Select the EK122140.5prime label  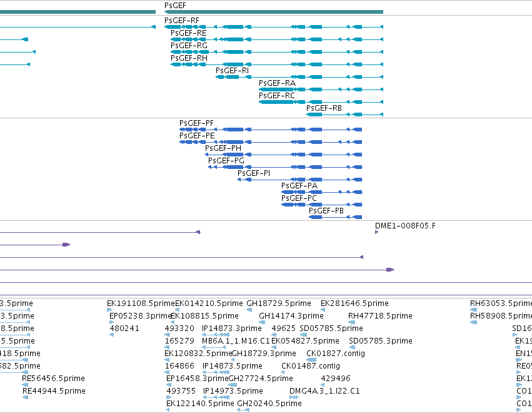coord(200,404)
